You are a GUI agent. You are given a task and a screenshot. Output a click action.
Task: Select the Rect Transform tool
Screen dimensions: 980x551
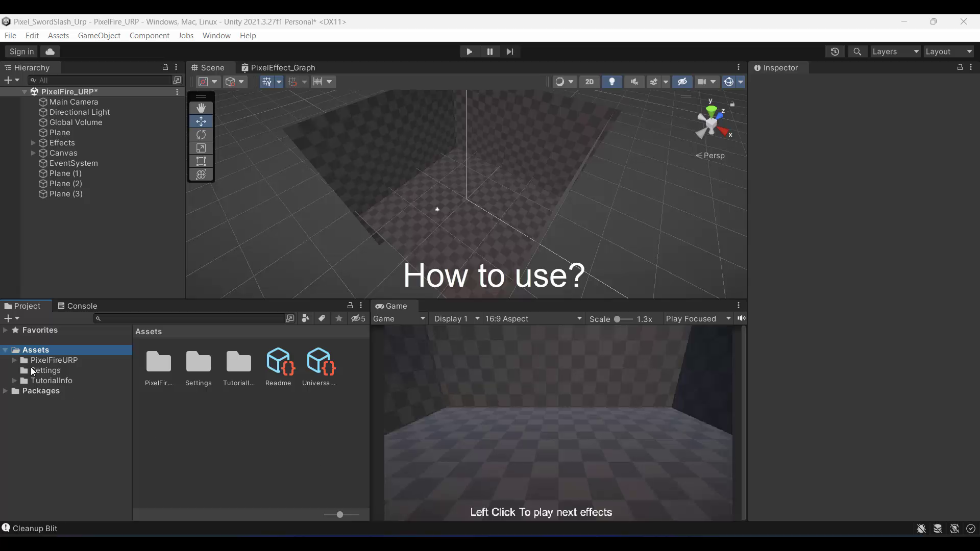(201, 161)
